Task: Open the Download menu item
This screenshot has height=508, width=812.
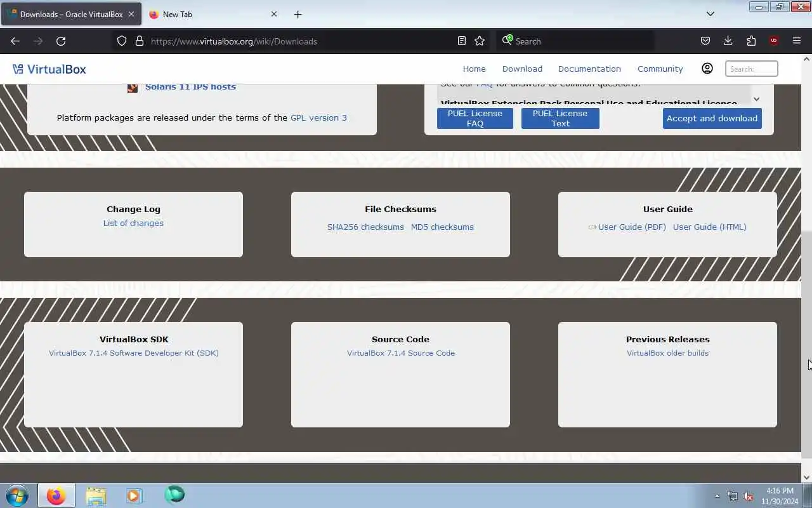Action: pyautogui.click(x=522, y=69)
